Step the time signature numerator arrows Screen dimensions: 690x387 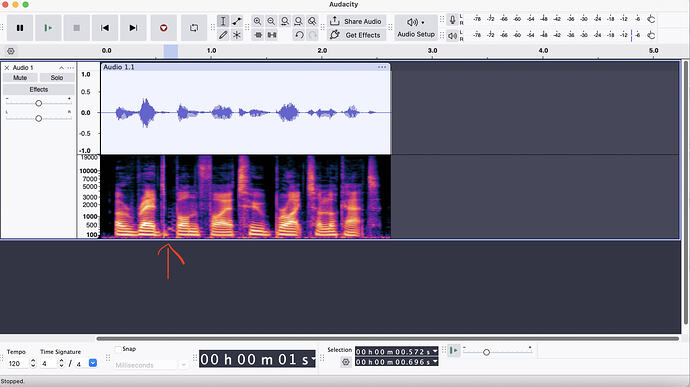[x=62, y=363]
